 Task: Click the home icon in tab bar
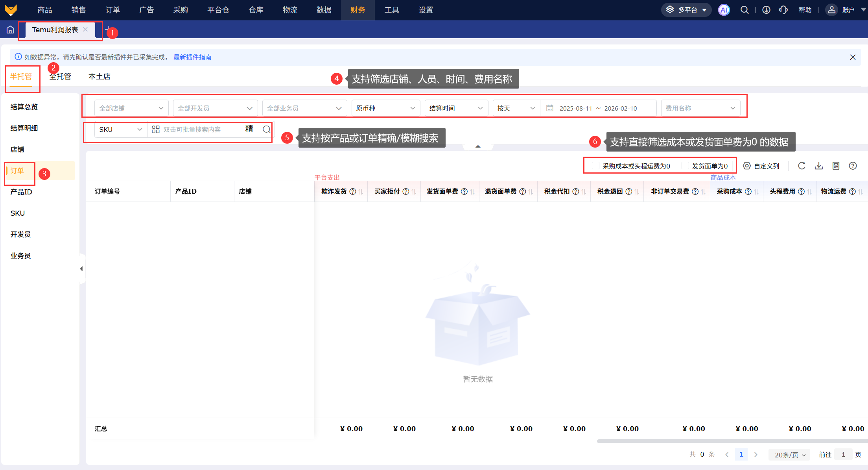tap(10, 30)
